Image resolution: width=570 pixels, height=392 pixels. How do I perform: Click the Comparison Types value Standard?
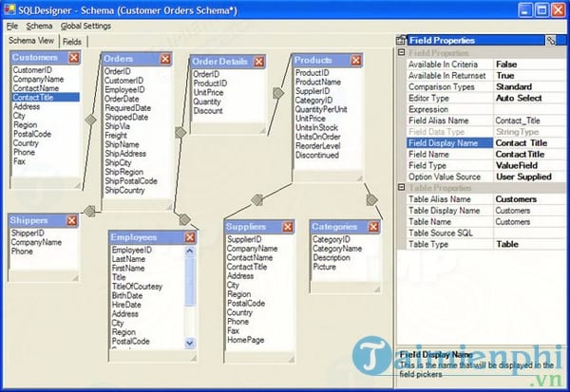pyautogui.click(x=529, y=86)
